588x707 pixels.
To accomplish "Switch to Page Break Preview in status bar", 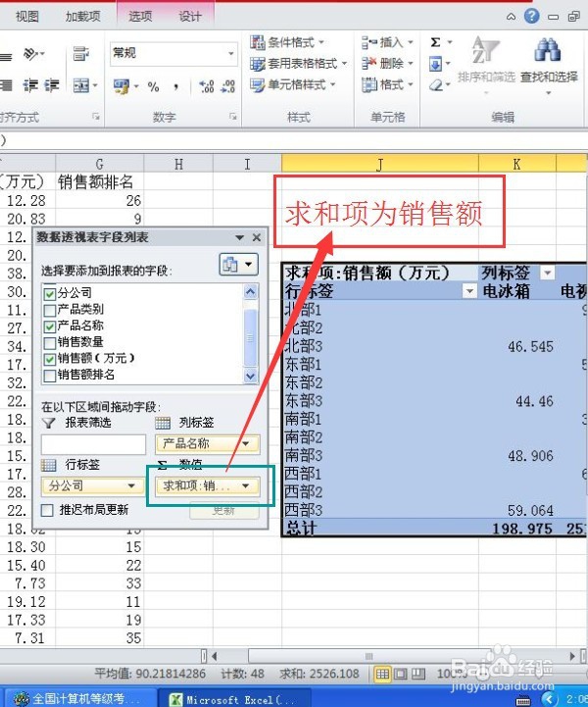I will pyautogui.click(x=418, y=674).
